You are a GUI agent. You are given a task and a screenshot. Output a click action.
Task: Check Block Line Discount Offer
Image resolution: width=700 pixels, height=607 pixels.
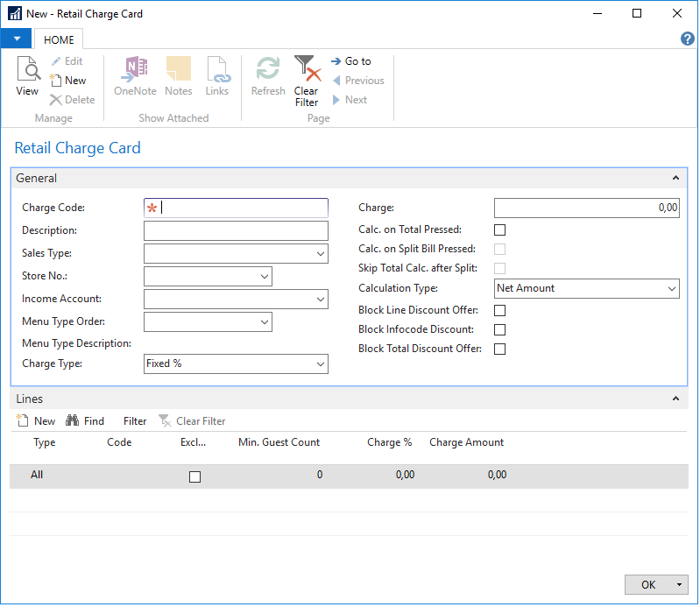click(x=500, y=311)
